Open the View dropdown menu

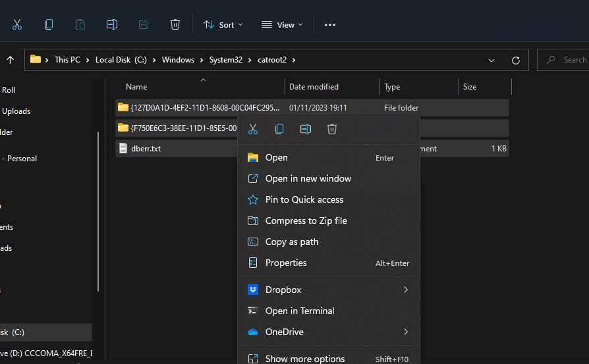(x=282, y=24)
